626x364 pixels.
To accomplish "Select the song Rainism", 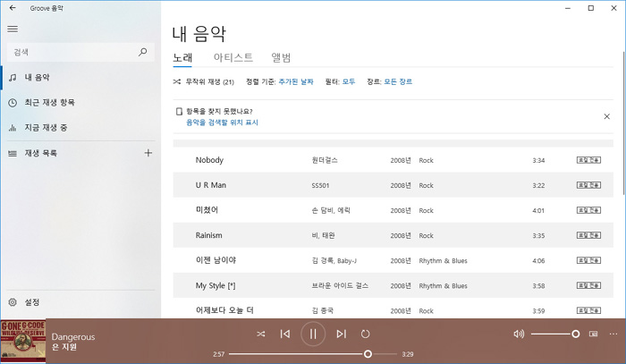I will point(208,235).
